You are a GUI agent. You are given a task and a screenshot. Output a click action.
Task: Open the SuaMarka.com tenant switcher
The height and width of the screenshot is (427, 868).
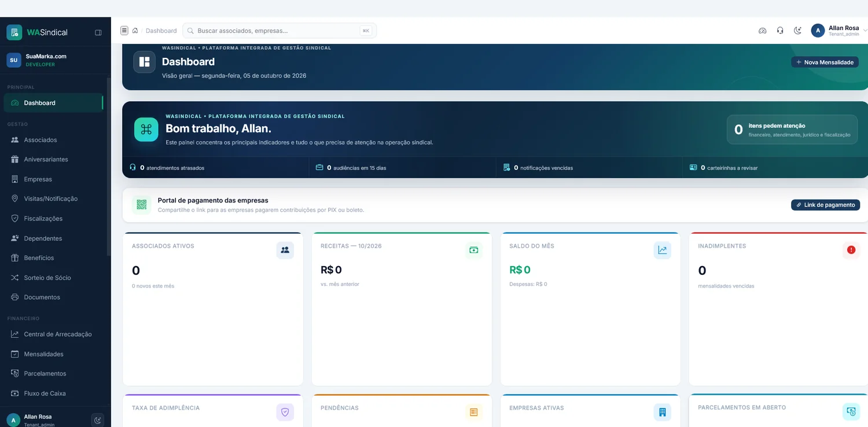(x=55, y=60)
